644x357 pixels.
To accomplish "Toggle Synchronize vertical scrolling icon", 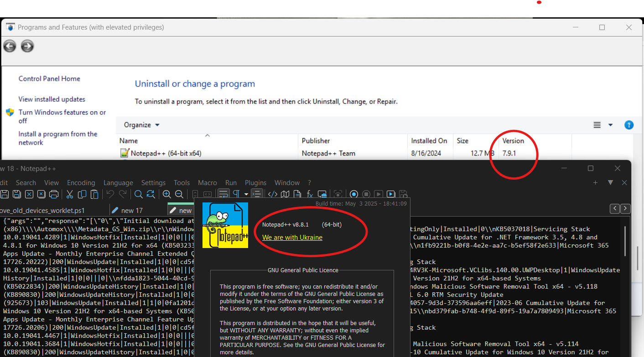I will click(x=195, y=194).
